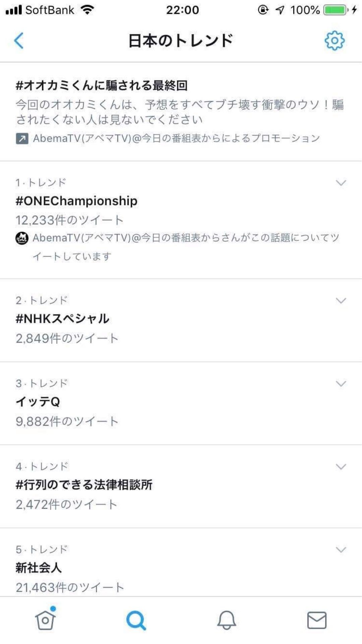Expand options for 新社会人 trend

341,550
